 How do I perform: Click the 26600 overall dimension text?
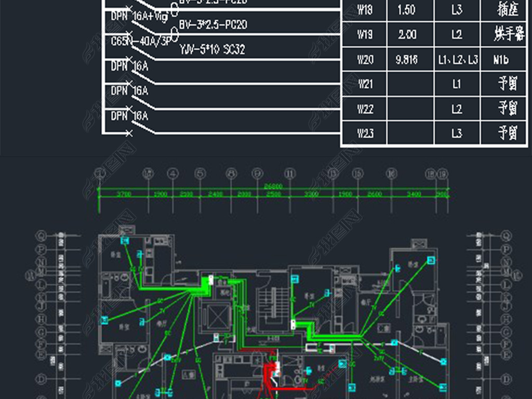click(x=273, y=186)
